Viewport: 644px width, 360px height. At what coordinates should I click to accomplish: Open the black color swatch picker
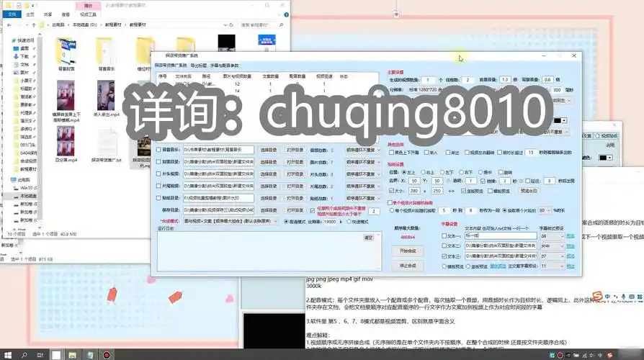coord(560,120)
